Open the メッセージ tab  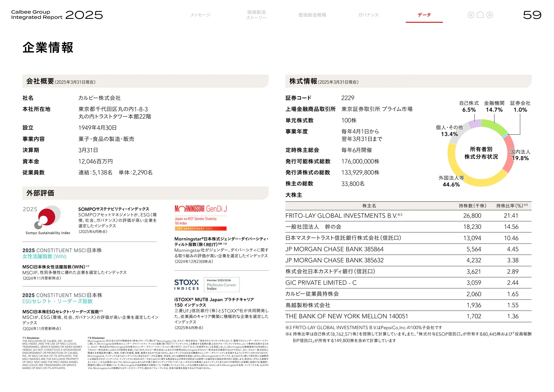(x=200, y=15)
